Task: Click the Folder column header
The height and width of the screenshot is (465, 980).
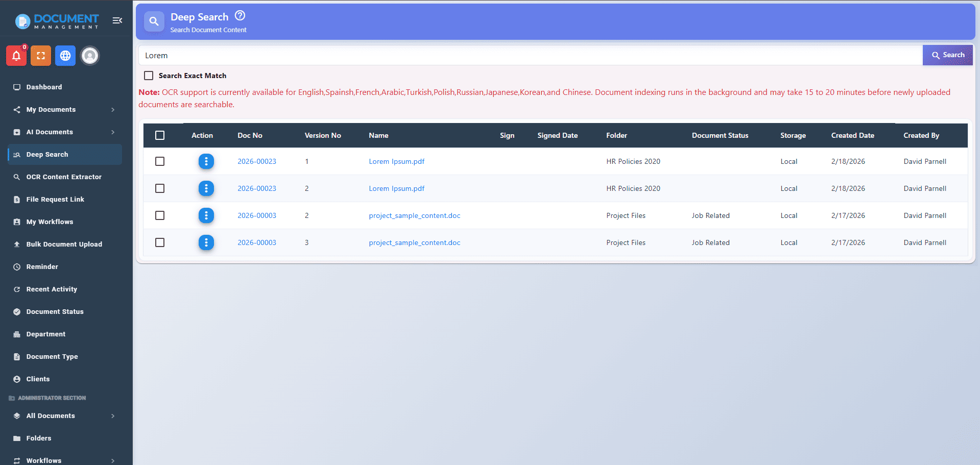Action: point(616,135)
